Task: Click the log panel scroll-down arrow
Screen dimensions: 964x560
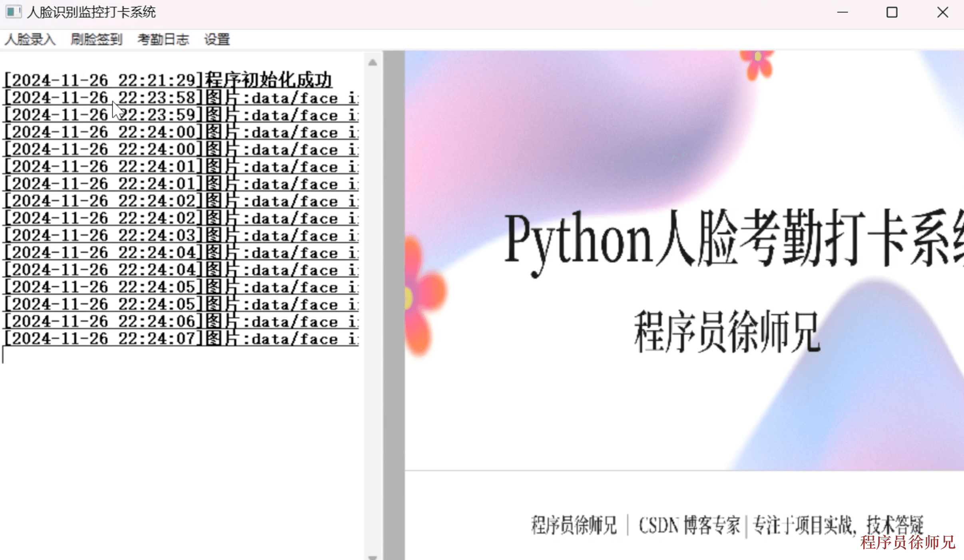Action: [372, 557]
